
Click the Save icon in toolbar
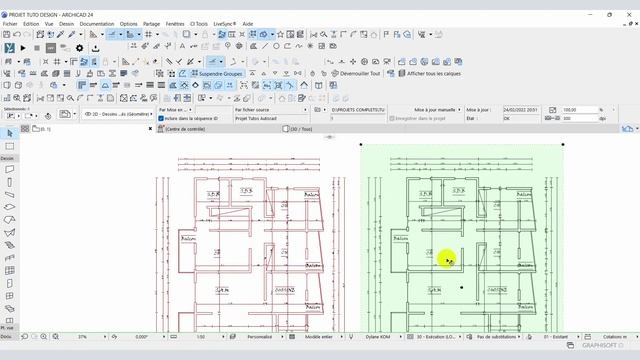7,35
